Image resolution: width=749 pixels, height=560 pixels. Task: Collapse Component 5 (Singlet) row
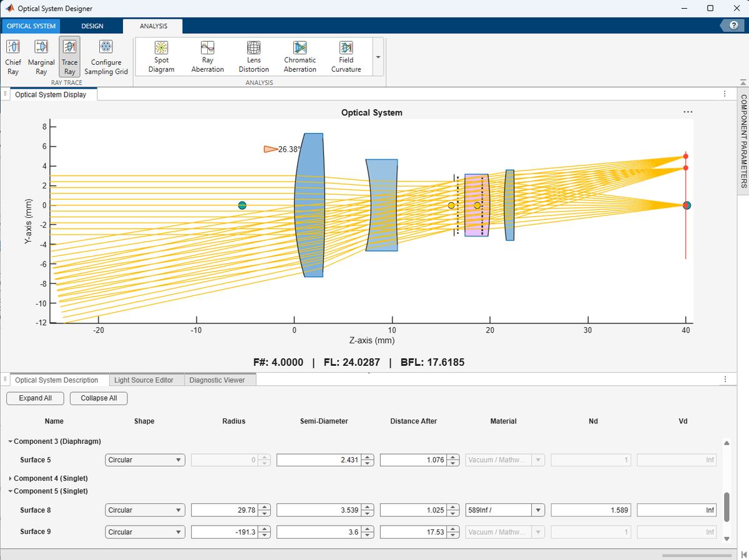[x=10, y=491]
